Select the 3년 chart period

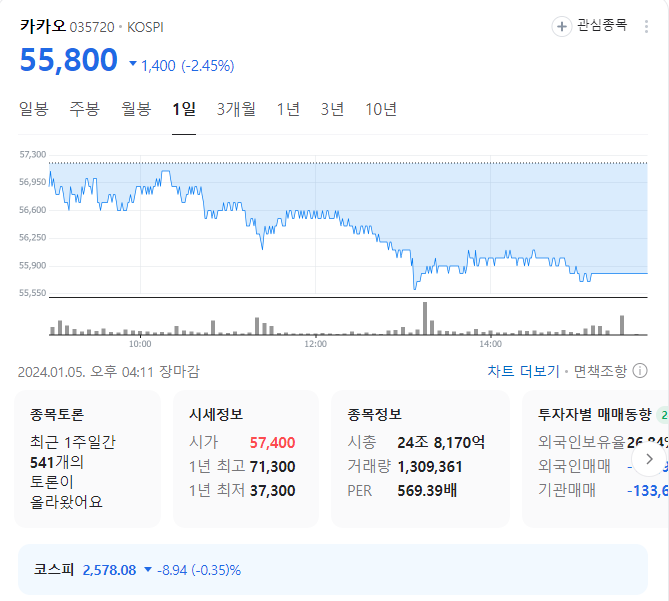click(332, 109)
